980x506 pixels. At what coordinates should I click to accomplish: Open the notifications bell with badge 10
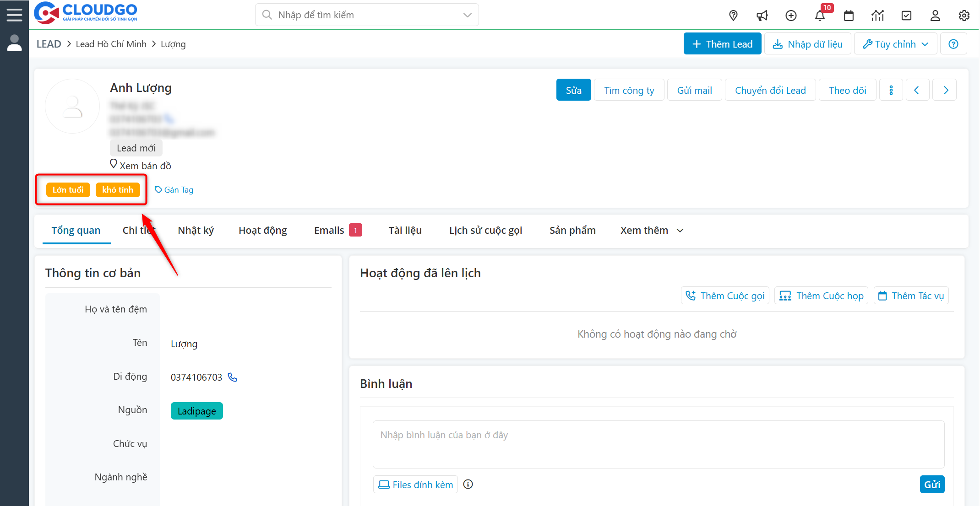(820, 16)
